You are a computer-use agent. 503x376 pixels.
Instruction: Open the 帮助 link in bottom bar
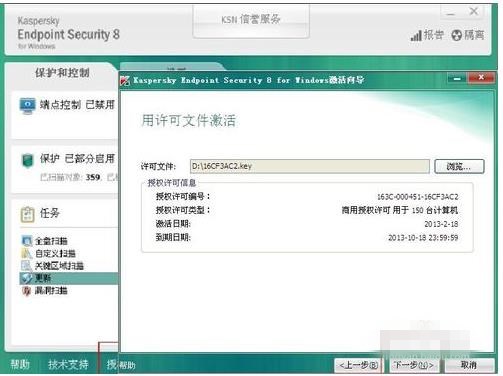point(20,364)
